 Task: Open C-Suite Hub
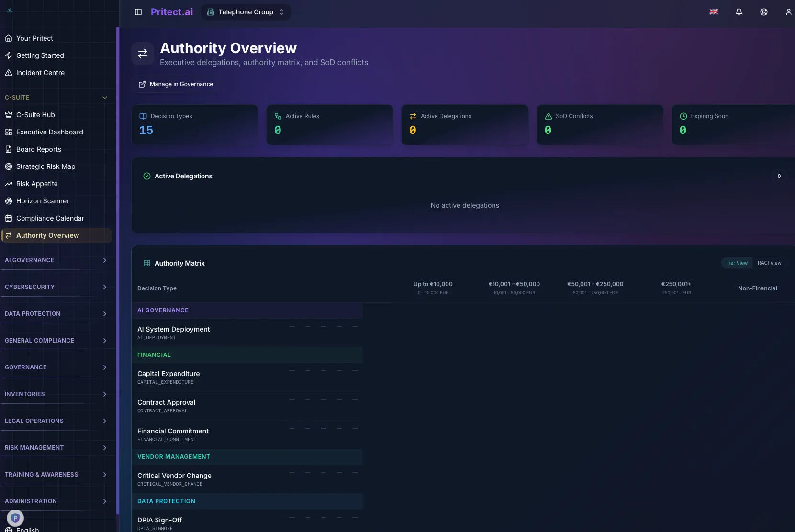click(x=56, y=115)
